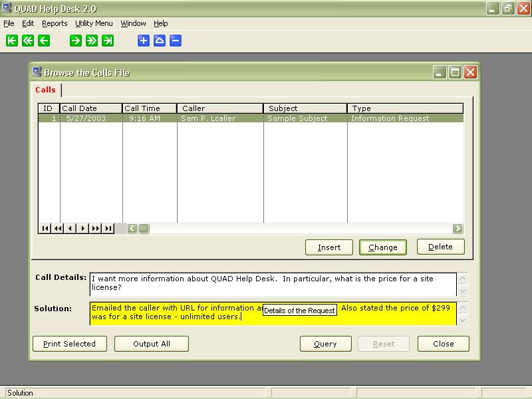
Task: Click the Print Selected button
Action: pyautogui.click(x=70, y=344)
